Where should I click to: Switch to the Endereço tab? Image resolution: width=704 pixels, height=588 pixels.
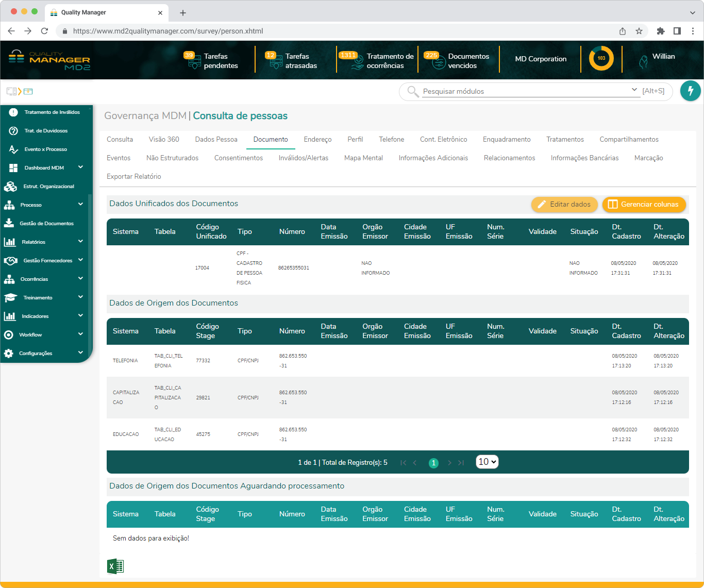(317, 139)
